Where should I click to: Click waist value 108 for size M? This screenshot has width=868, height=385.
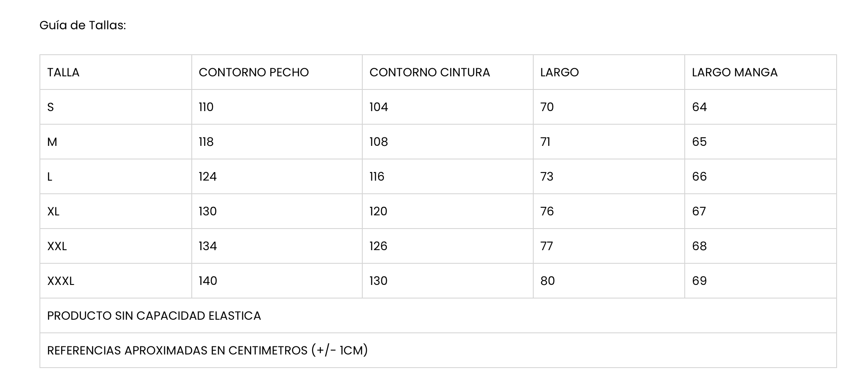(378, 142)
